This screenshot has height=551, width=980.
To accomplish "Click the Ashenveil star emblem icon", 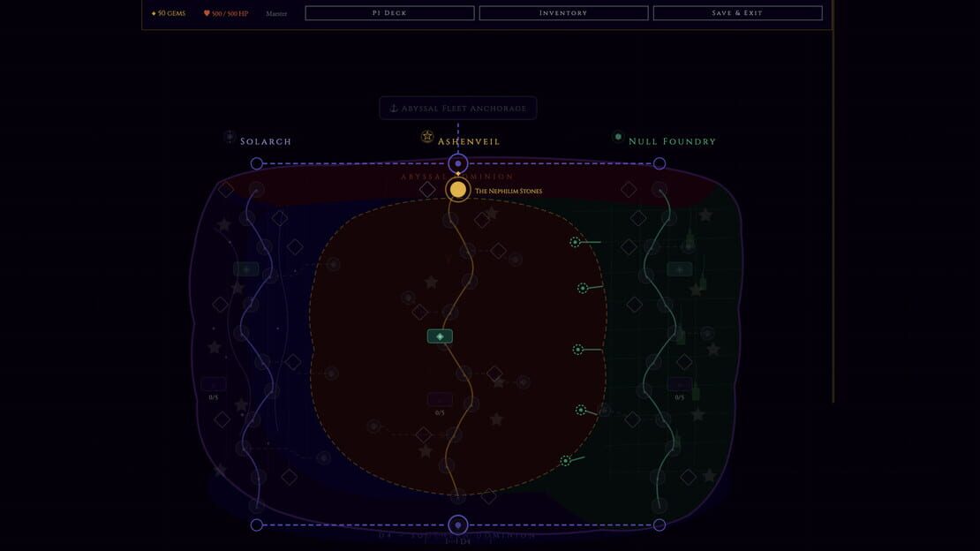I will click(x=427, y=136).
